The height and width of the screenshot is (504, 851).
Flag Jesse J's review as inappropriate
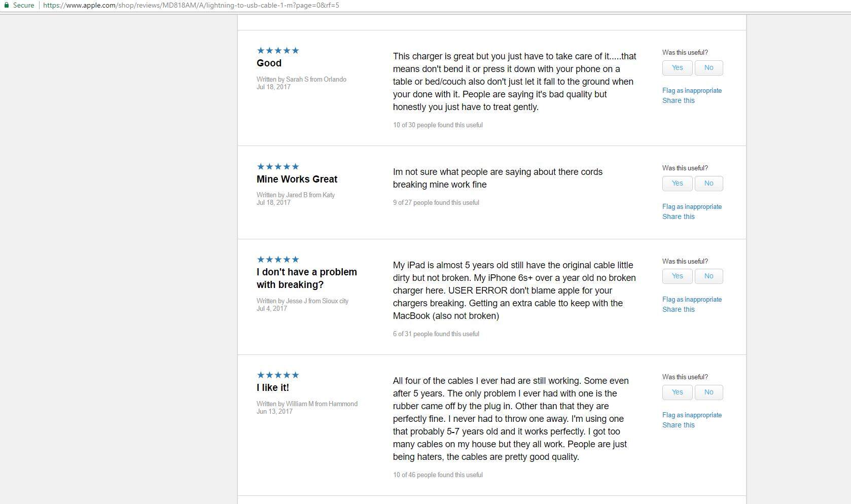692,300
